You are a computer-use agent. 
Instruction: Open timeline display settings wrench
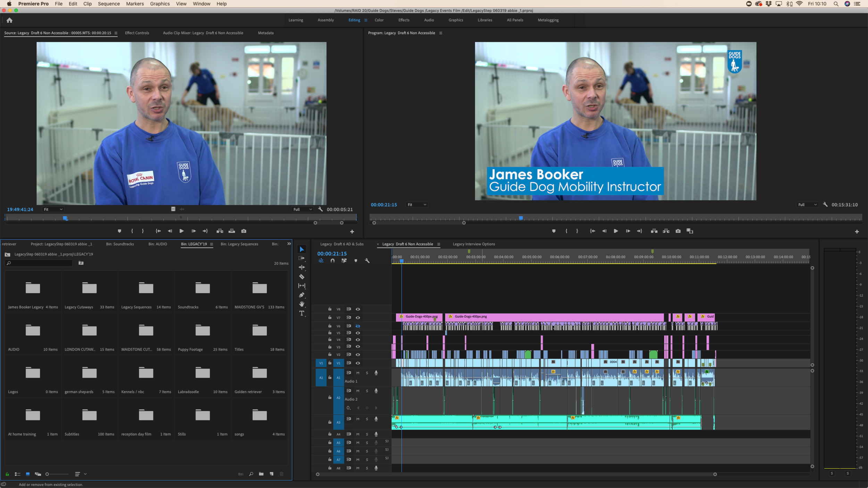367,261
